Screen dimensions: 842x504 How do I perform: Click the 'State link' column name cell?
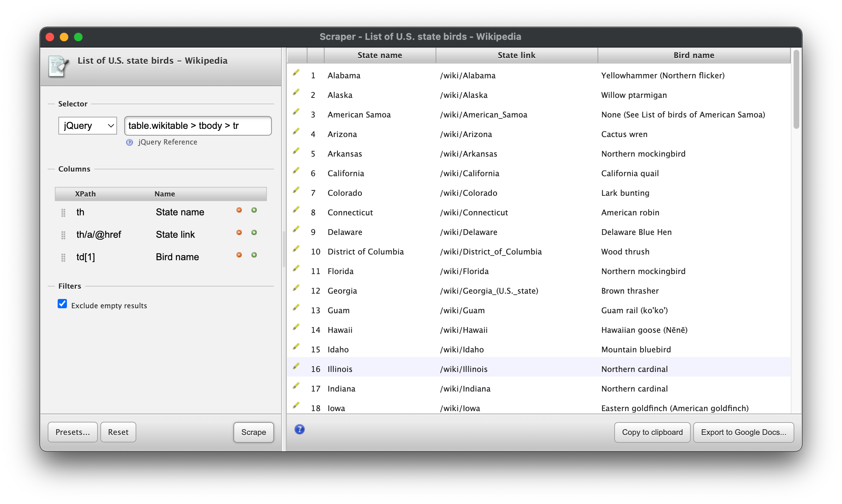click(x=175, y=235)
